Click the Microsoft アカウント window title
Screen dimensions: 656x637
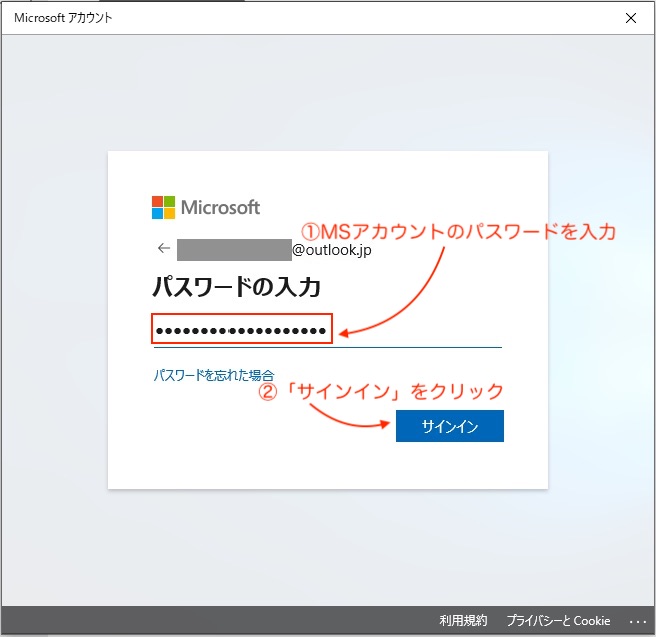(x=63, y=18)
